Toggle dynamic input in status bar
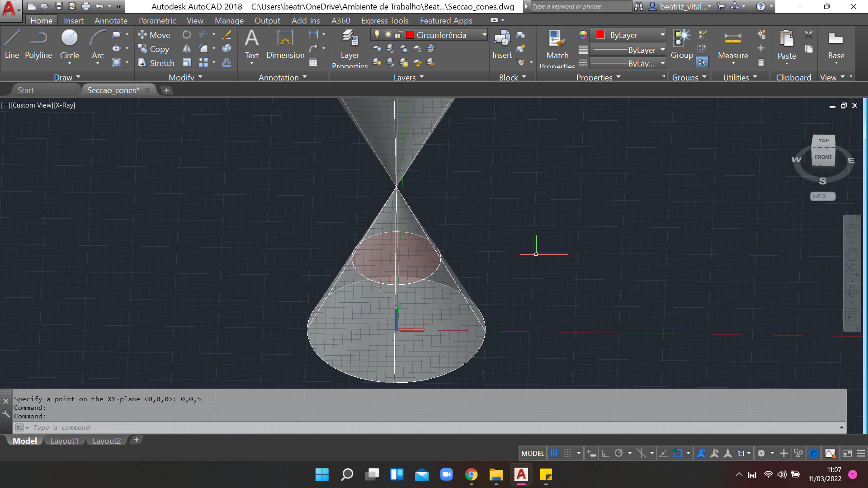The width and height of the screenshot is (868, 488). point(591,453)
